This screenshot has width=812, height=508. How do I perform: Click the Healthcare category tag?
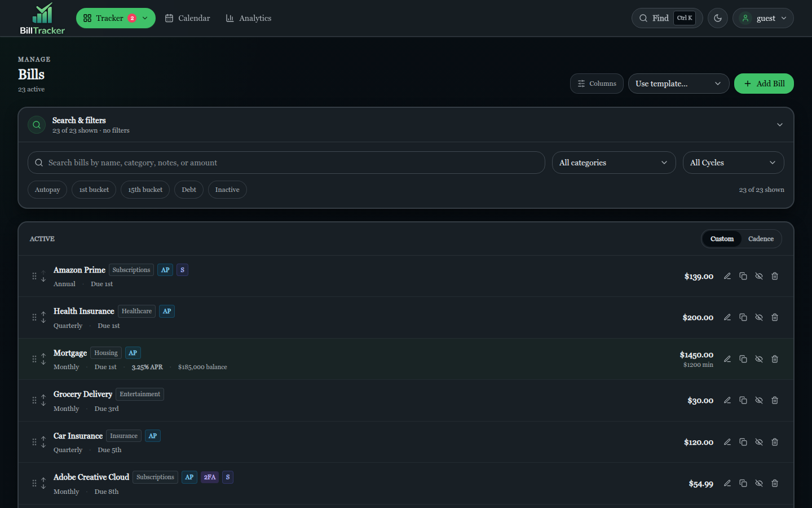click(136, 311)
